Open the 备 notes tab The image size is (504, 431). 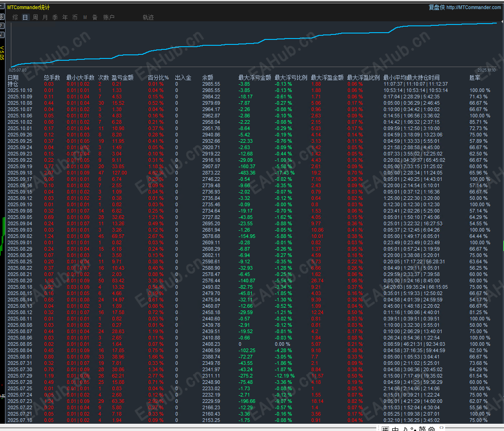(95, 17)
